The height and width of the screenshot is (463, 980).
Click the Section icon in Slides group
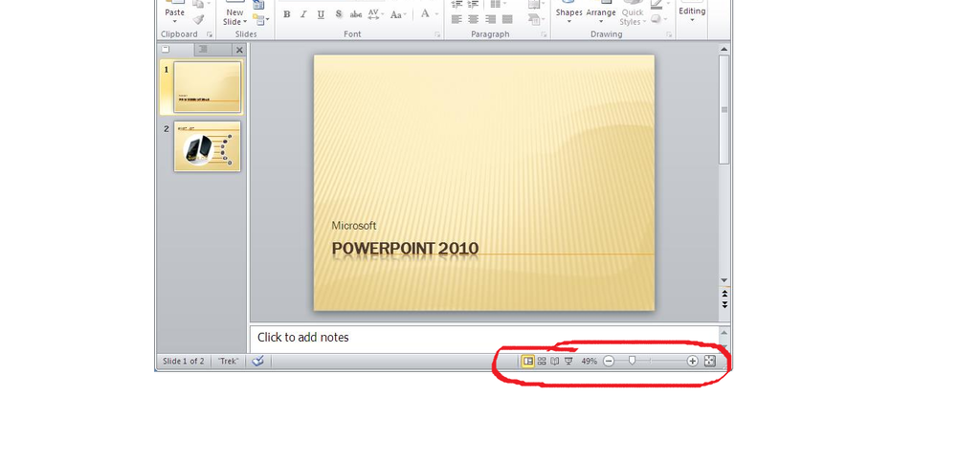(260, 19)
